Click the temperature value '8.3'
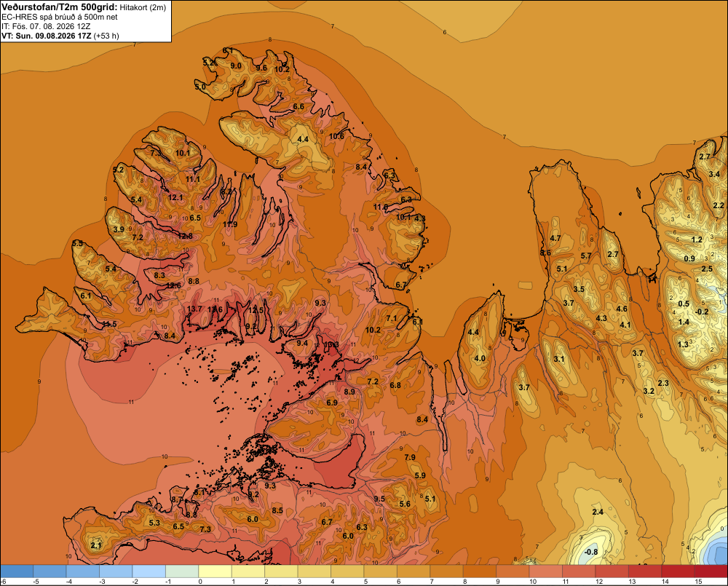The image size is (728, 586). 159,275
